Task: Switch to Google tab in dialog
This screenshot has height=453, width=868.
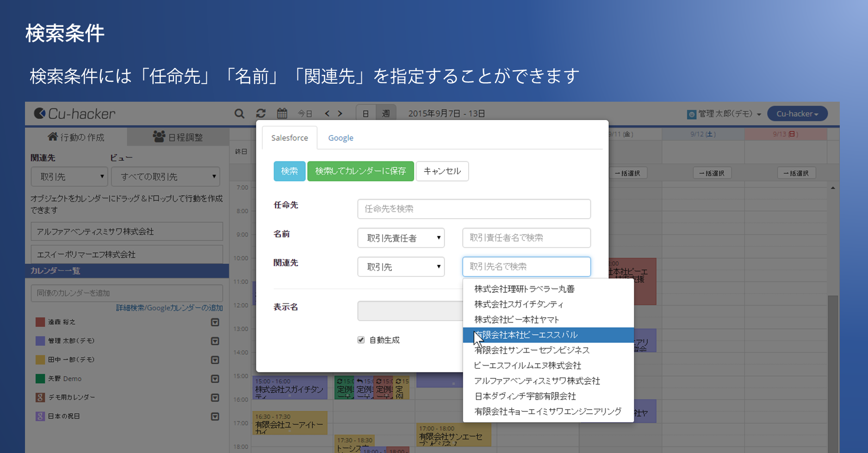Action: click(x=341, y=138)
